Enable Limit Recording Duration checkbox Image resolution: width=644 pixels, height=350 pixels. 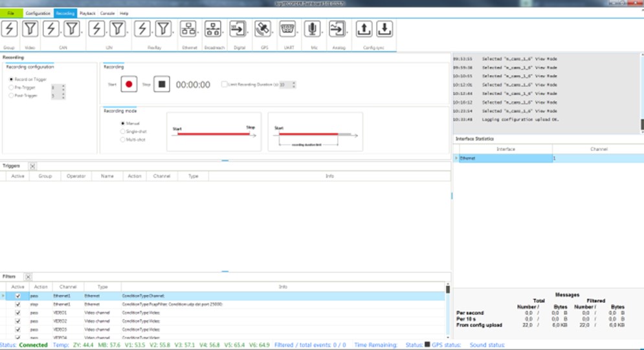tap(224, 84)
